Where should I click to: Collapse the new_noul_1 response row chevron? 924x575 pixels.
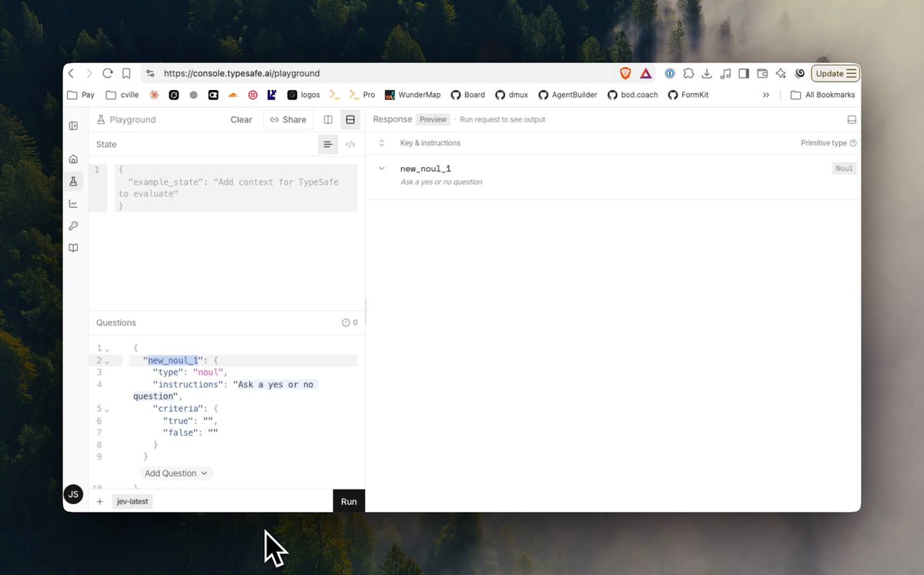[381, 168]
